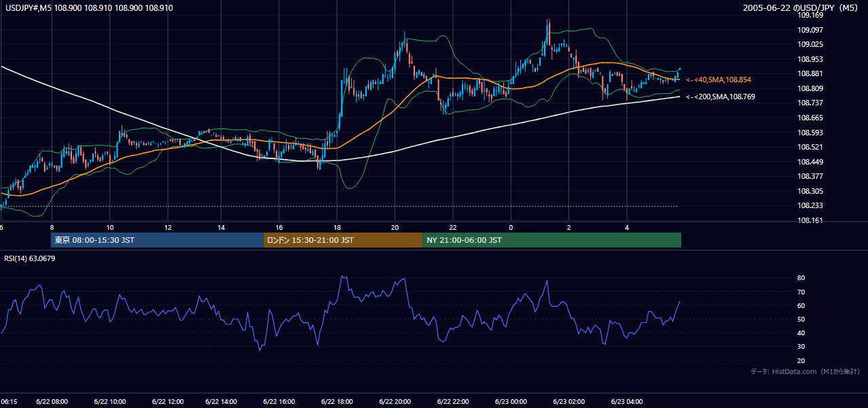Image resolution: width=868 pixels, height=408 pixels.
Task: Click the RSI axis level 70 label
Action: (x=801, y=292)
